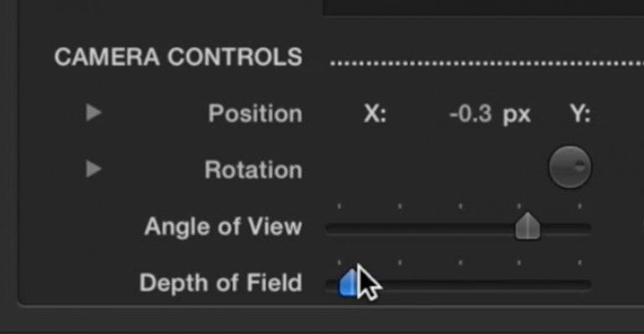Select the blue Depth of Field handle
This screenshot has width=644, height=334.
pyautogui.click(x=348, y=282)
